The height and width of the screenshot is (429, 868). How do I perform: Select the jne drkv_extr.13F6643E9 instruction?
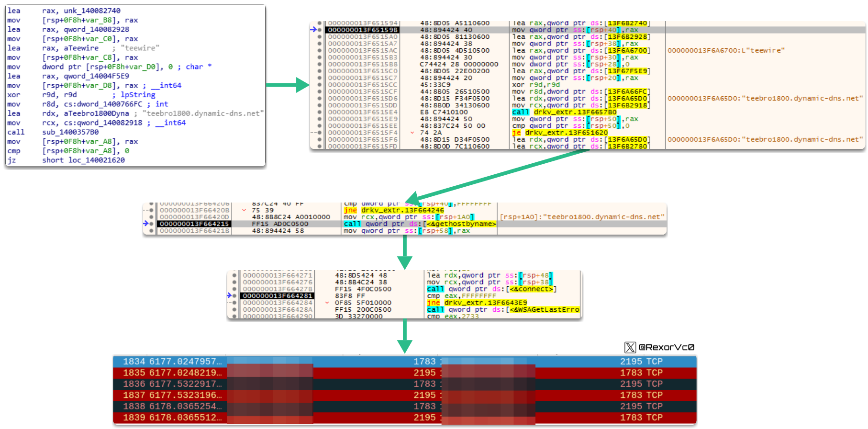[477, 303]
